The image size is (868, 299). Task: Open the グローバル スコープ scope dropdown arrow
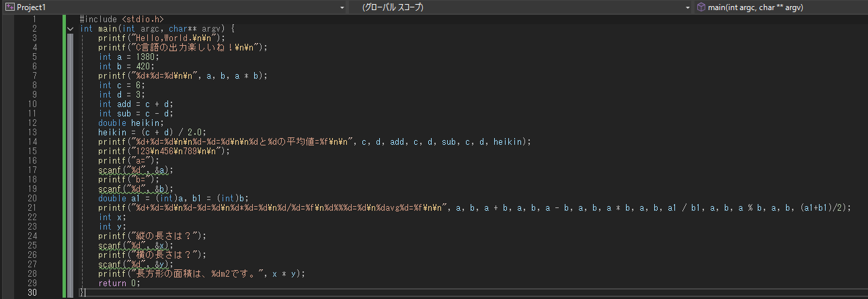pyautogui.click(x=687, y=7)
